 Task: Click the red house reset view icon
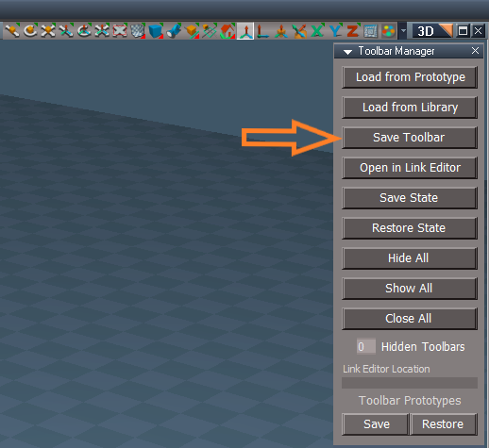coord(228,31)
